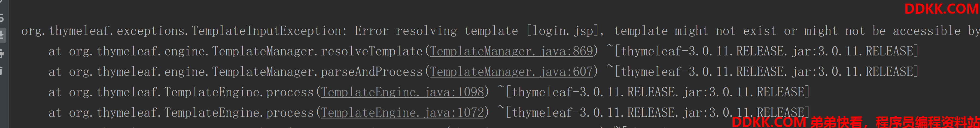Open the TemplateManager.java:869 link
Image resolution: width=980 pixels, height=128 pixels.
click(512, 51)
